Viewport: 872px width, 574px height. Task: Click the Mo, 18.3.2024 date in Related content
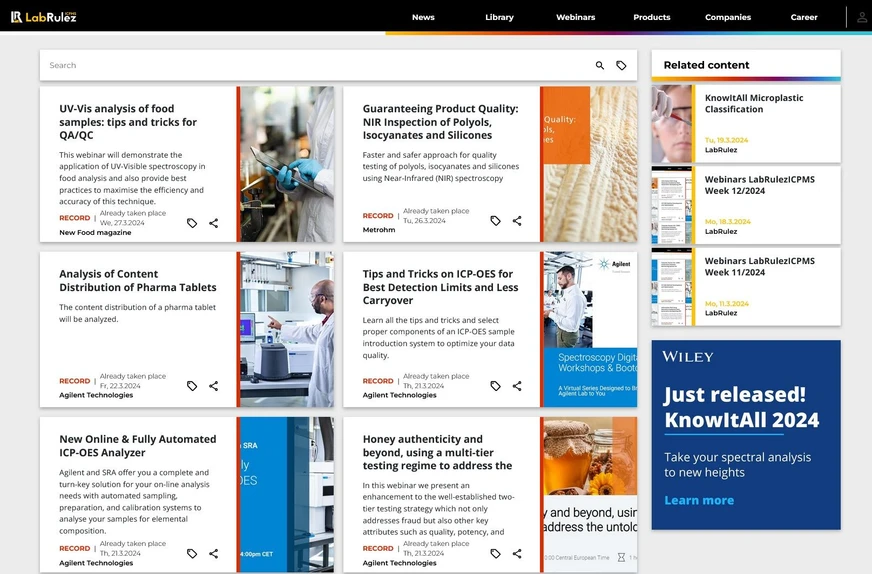pyautogui.click(x=727, y=221)
